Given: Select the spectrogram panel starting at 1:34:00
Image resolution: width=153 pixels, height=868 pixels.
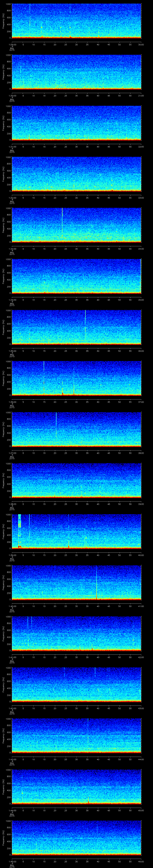Looking at the screenshot, I should point(76,276).
